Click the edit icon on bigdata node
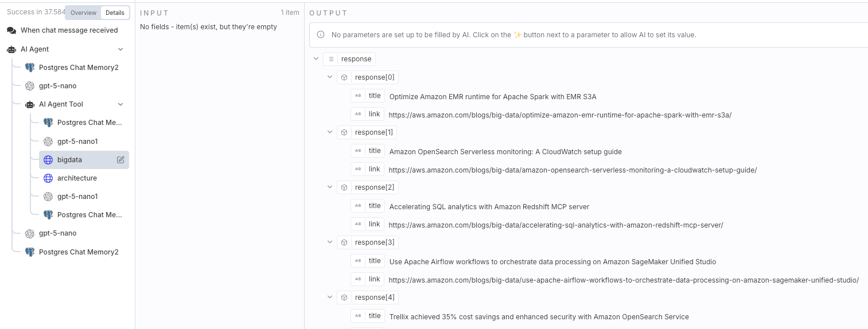 (120, 160)
